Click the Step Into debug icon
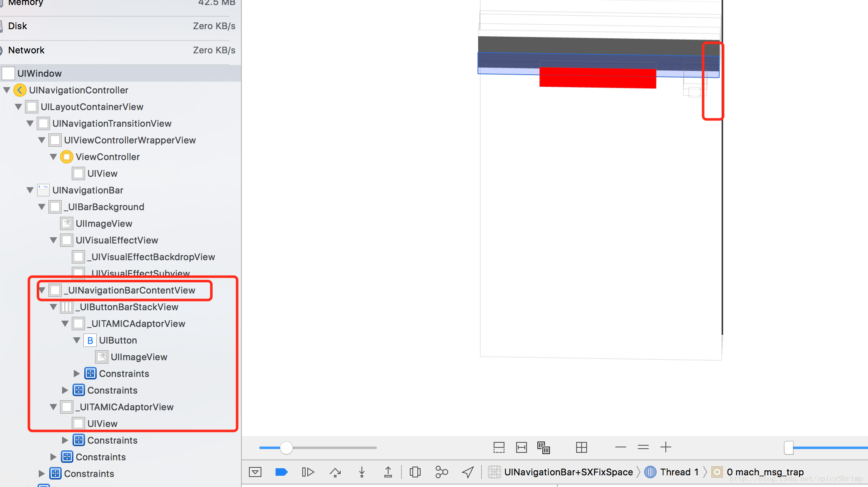868x487 pixels. [362, 472]
